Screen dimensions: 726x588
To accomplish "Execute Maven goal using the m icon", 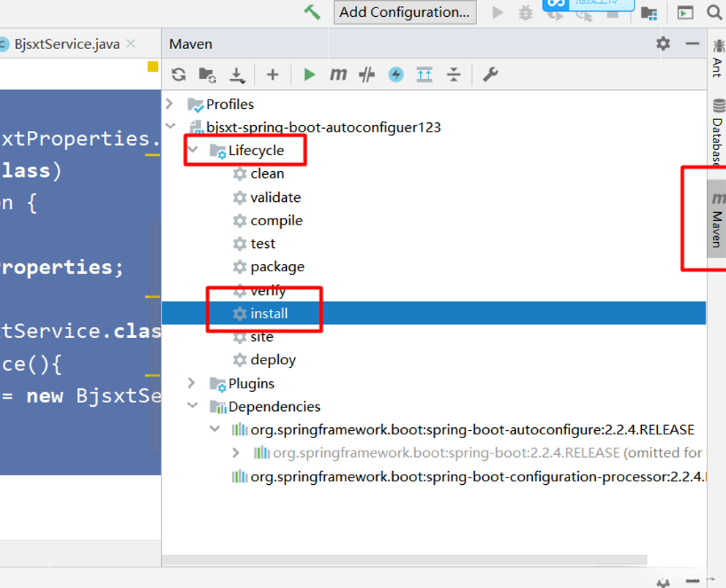I will click(338, 74).
